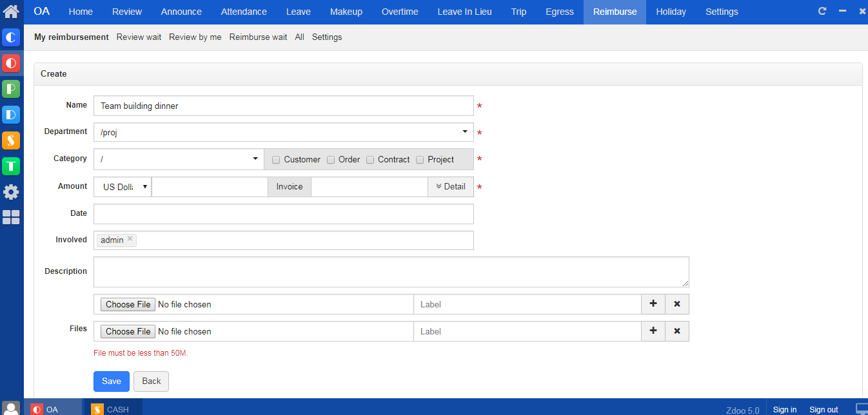Screen dimensions: 868x415
Task: Open the Settings sub-tab under Reimburse
Action: pyautogui.click(x=327, y=37)
